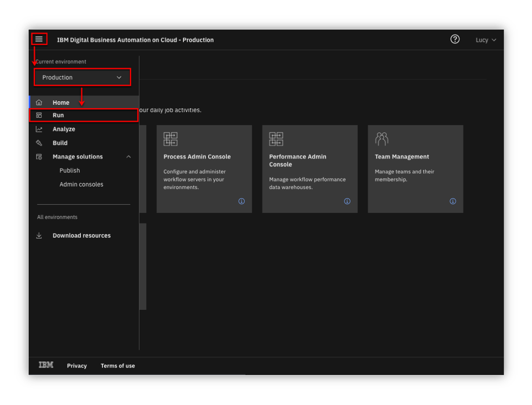532x405 pixels.
Task: Click the "All environments" label
Action: click(x=57, y=217)
